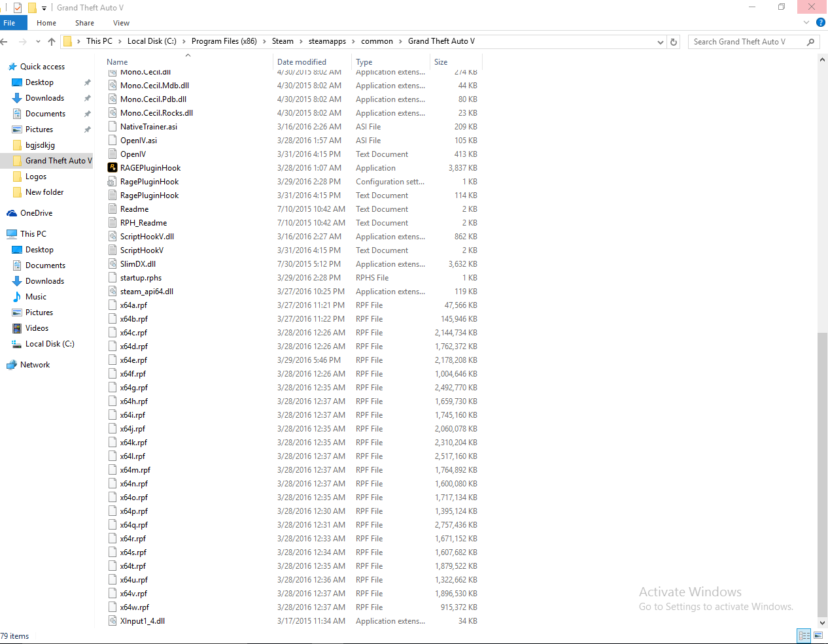Open Quick access star in sidebar
This screenshot has height=644, width=828.
pos(12,67)
